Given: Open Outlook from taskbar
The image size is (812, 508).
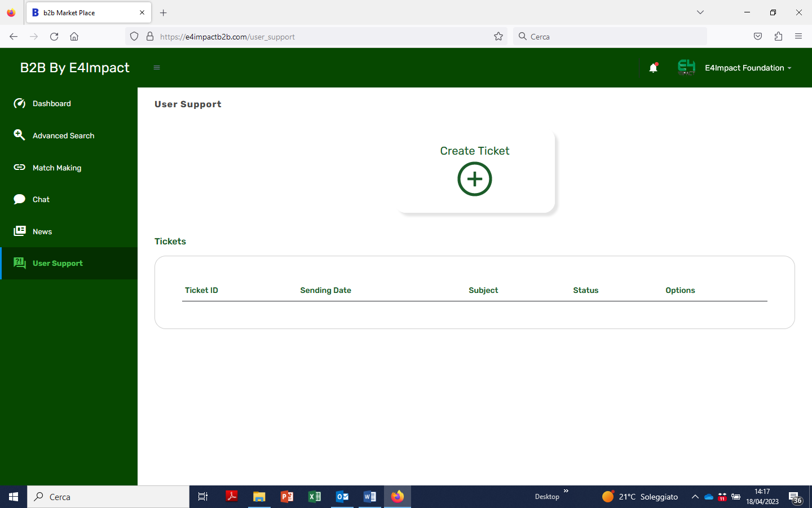Looking at the screenshot, I should tap(342, 497).
